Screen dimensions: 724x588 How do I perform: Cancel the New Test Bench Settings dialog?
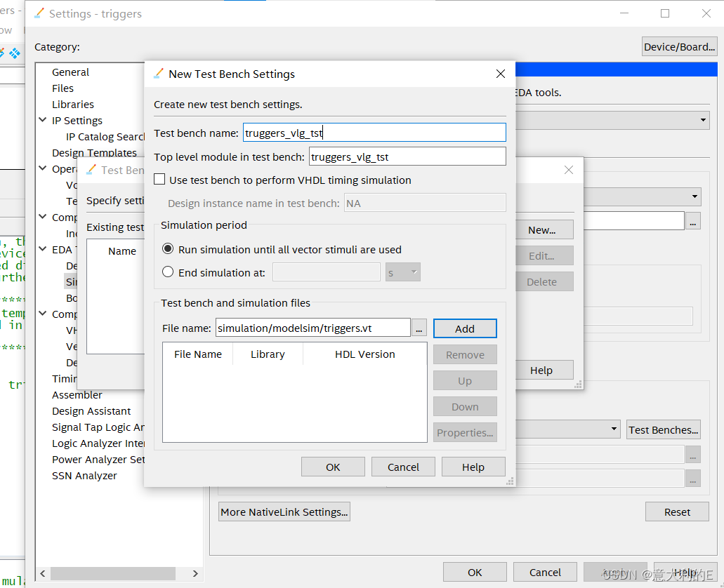403,467
